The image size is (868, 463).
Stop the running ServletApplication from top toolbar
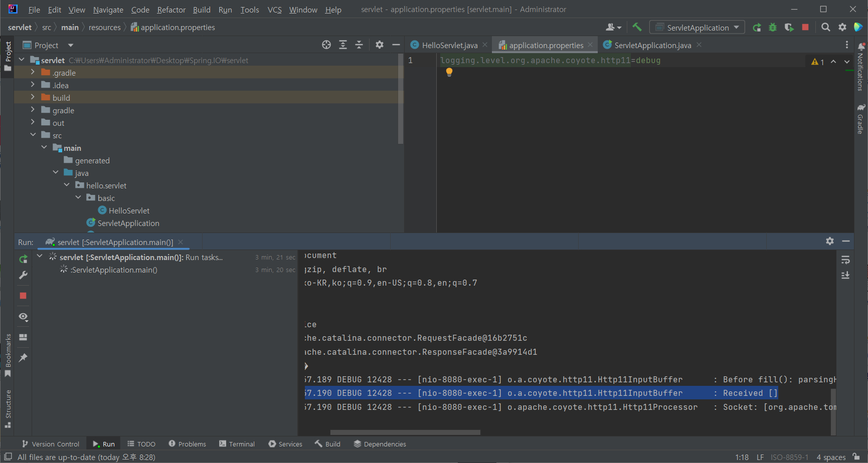point(805,28)
